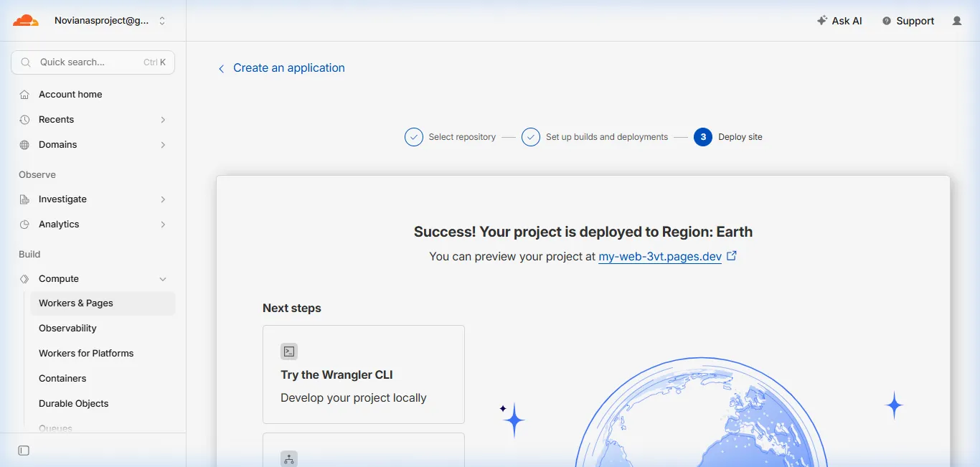Screen dimensions: 980x467
Task: Click the Recents clock icon
Action: click(x=24, y=120)
